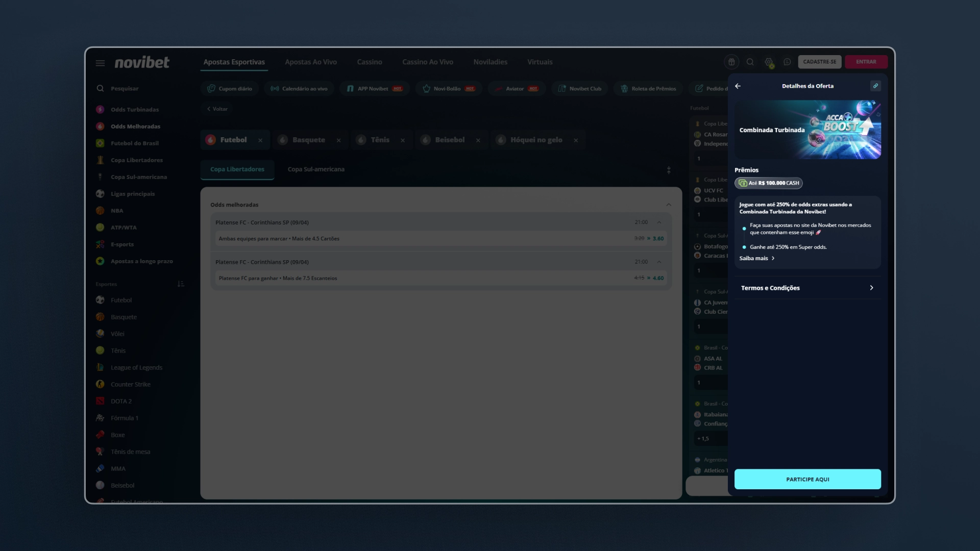The width and height of the screenshot is (980, 551).
Task: Click the Ligas principais soccer ball icon
Action: (x=100, y=194)
